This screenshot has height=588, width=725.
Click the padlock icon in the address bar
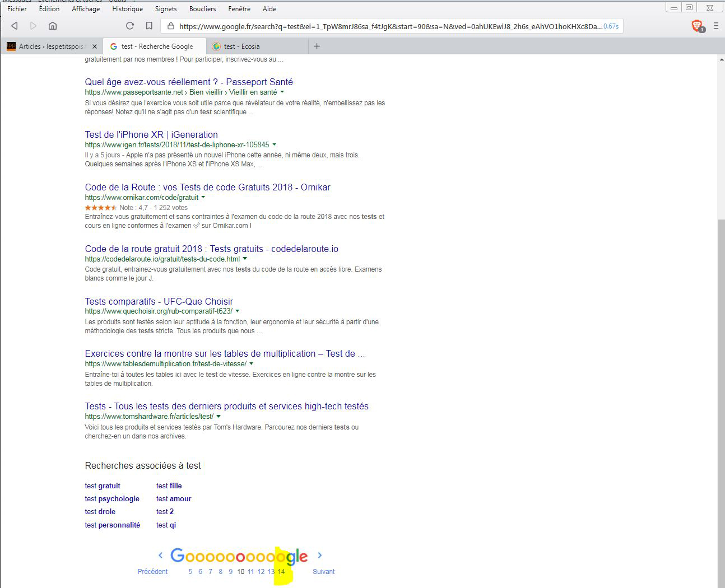pyautogui.click(x=171, y=26)
